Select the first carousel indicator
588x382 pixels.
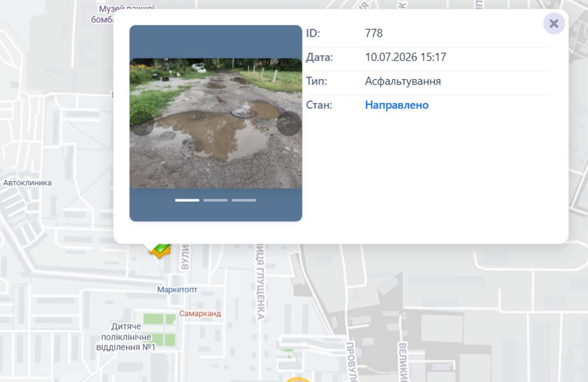pyautogui.click(x=187, y=200)
